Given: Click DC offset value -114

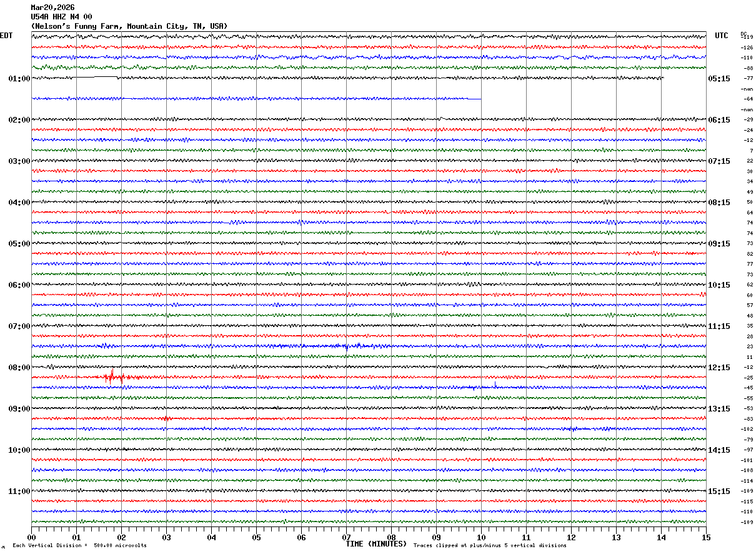Looking at the screenshot, I should tap(747, 481).
